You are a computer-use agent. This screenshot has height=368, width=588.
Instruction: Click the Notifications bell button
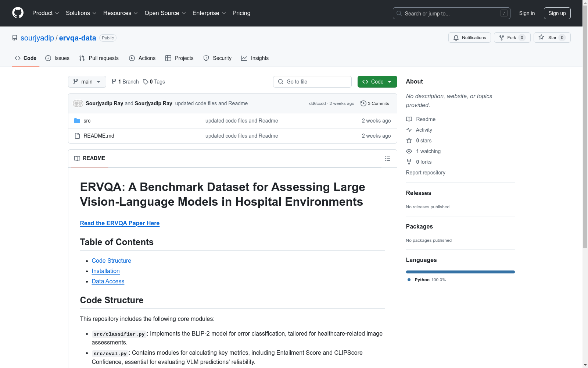click(469, 38)
